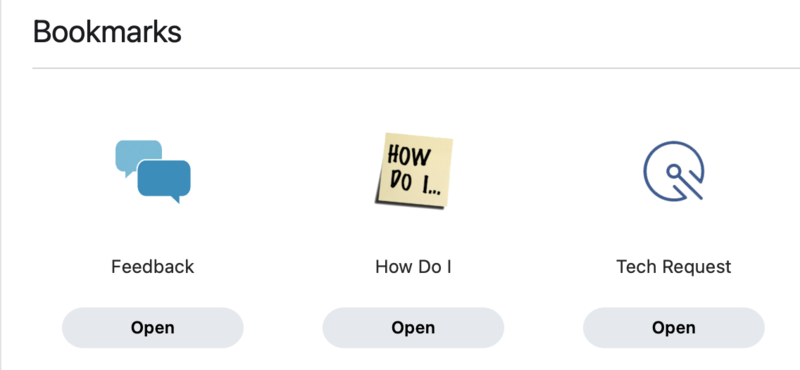Click the Tech Request circular wrench icon
The width and height of the screenshot is (800, 370).
coord(673,171)
